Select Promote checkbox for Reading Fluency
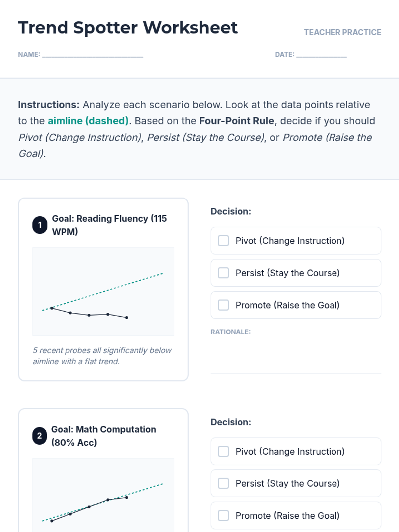This screenshot has height=532, width=399. pos(223,305)
